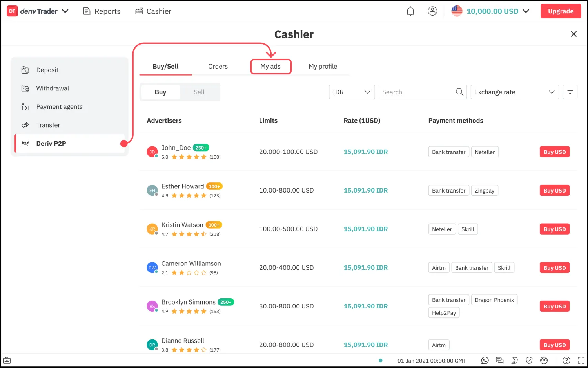Open Reports in the top bar
This screenshot has height=368, width=588.
(102, 11)
